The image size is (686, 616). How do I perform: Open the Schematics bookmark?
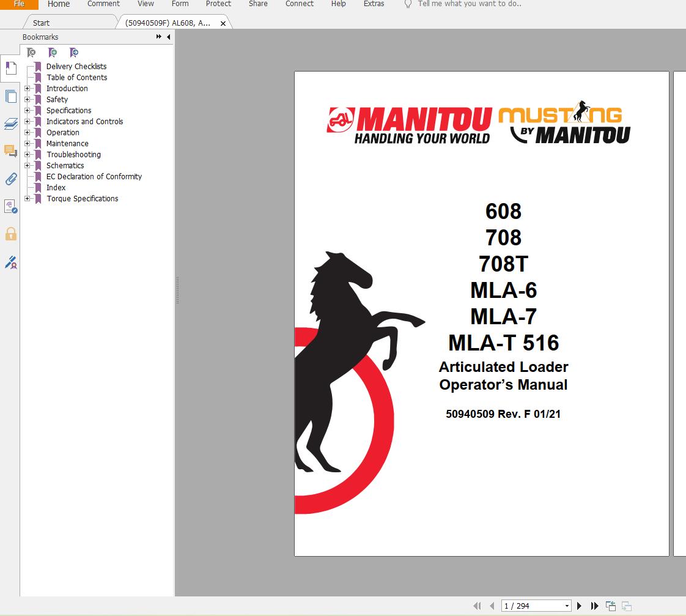(65, 166)
